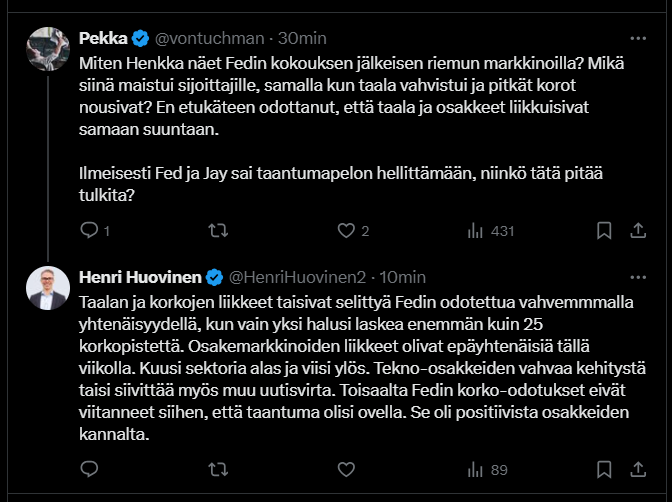The height and width of the screenshot is (502, 672).
Task: View analytics for Pekka's tweet
Action: [x=476, y=231]
